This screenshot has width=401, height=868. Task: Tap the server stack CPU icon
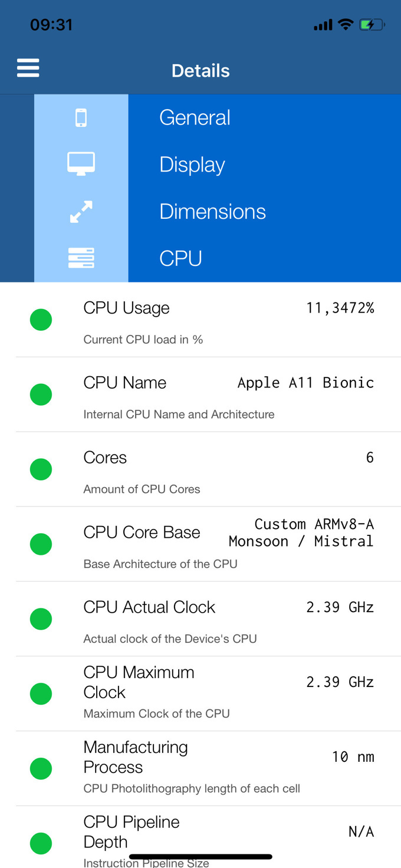point(81,258)
